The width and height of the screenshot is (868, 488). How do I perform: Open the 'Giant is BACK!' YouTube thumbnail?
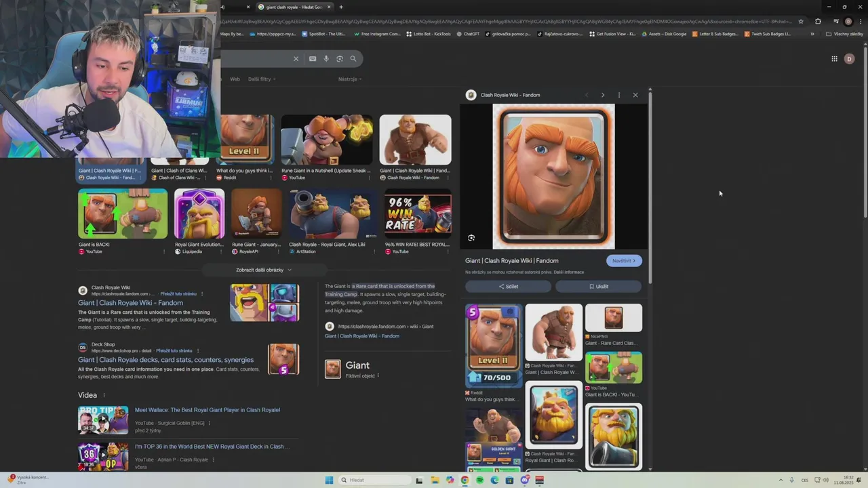tap(123, 213)
